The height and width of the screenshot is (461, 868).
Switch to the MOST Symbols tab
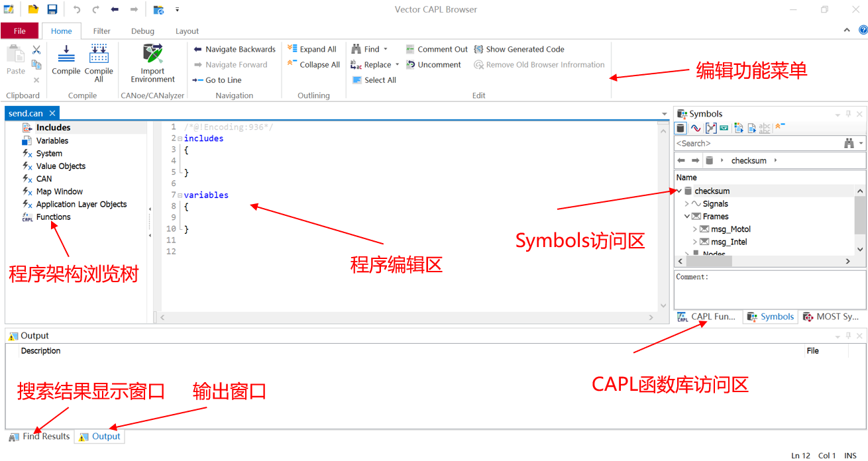(x=831, y=317)
